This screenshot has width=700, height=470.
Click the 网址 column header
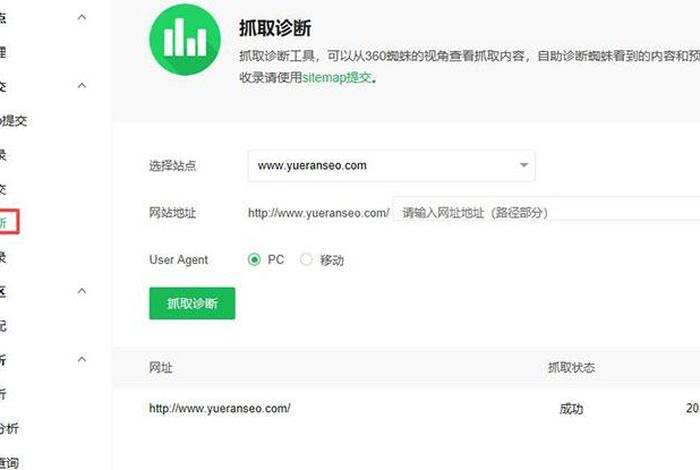(x=161, y=368)
